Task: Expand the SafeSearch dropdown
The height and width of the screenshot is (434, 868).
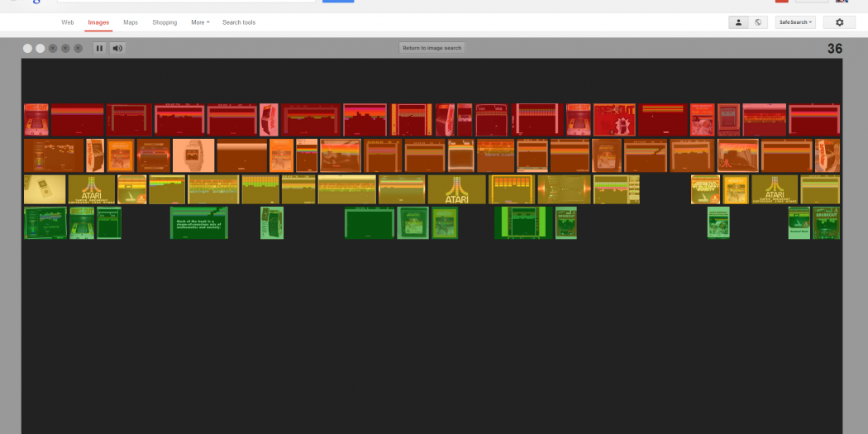Action: tap(796, 22)
